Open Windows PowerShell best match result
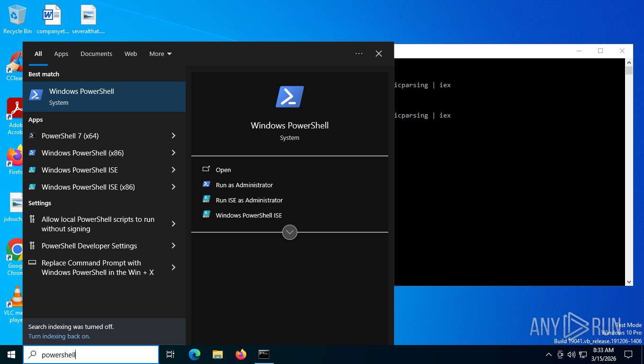This screenshot has width=644, height=364. (x=104, y=97)
